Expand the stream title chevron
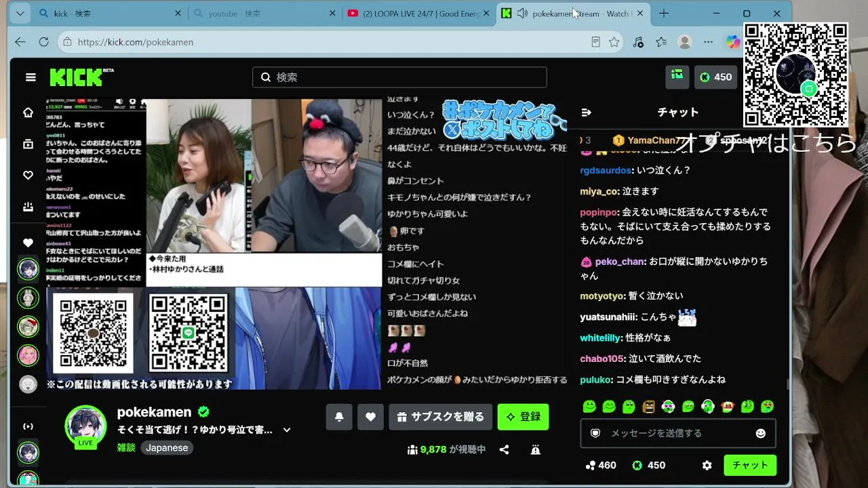Viewport: 868px width, 488px height. (287, 430)
